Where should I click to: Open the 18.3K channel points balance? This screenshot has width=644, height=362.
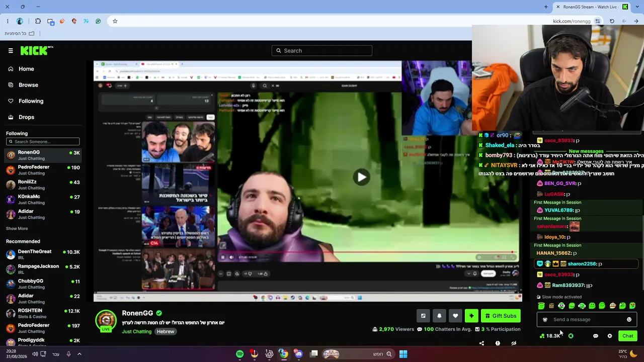[x=550, y=336]
